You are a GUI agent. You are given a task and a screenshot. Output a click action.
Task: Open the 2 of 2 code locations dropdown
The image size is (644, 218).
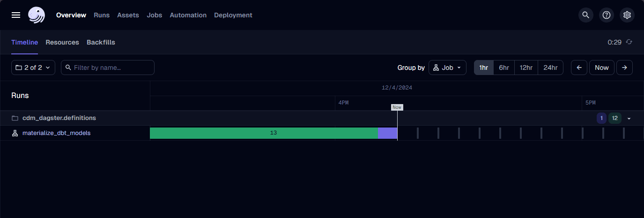coord(33,68)
